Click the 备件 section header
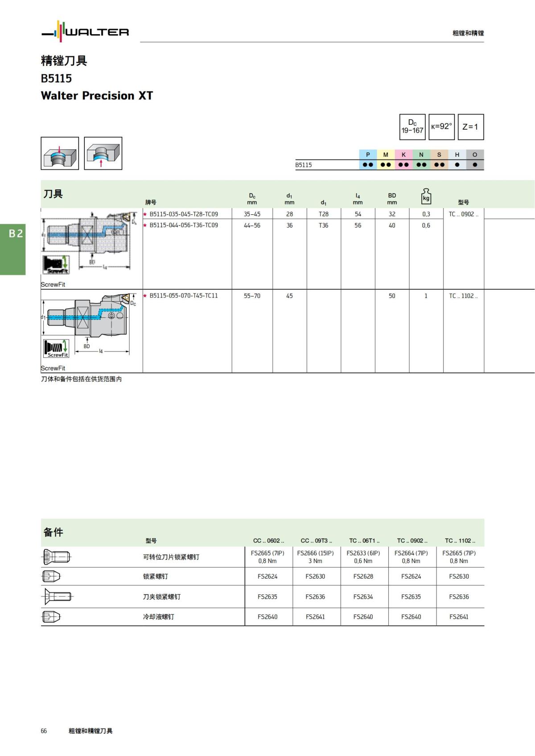 pos(53,532)
